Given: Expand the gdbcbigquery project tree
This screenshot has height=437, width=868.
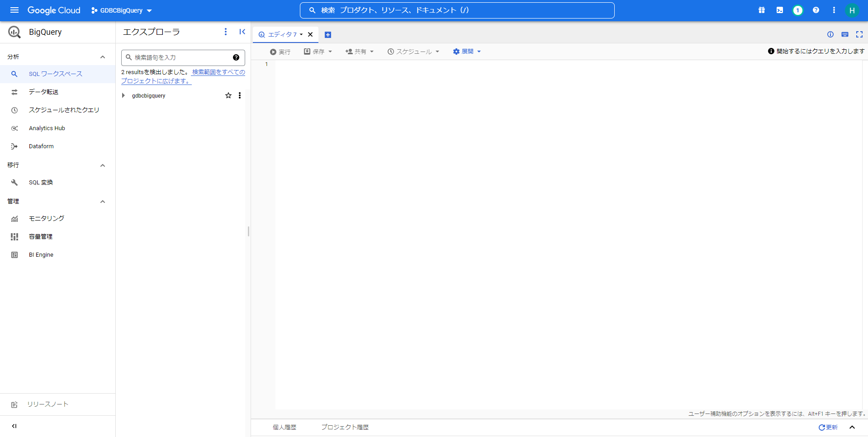Looking at the screenshot, I should [x=123, y=95].
